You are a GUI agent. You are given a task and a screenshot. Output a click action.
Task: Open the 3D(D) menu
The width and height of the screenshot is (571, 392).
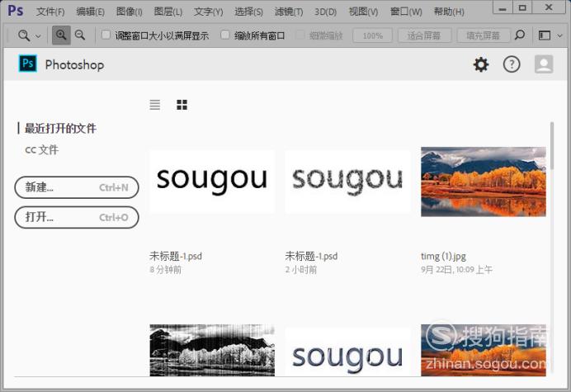(326, 12)
